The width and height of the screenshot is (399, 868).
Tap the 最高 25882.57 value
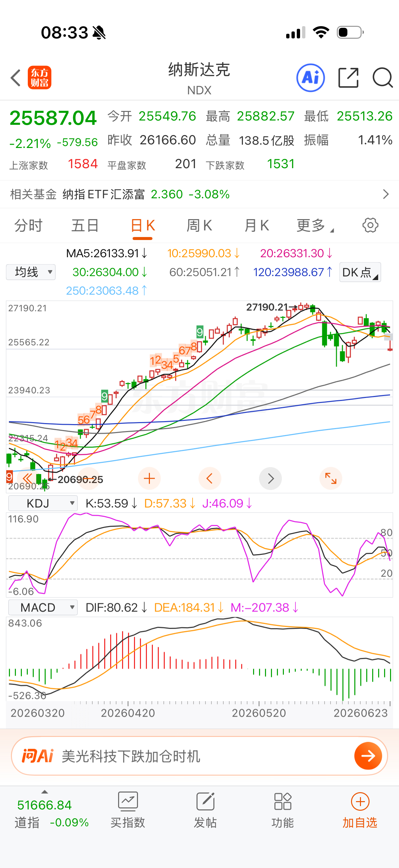pos(250,116)
